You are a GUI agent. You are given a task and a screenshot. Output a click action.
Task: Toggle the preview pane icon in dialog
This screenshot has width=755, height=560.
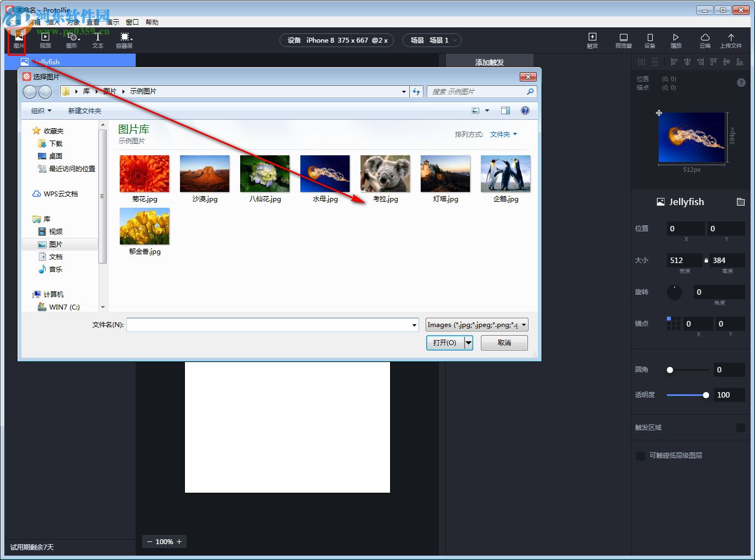click(506, 110)
